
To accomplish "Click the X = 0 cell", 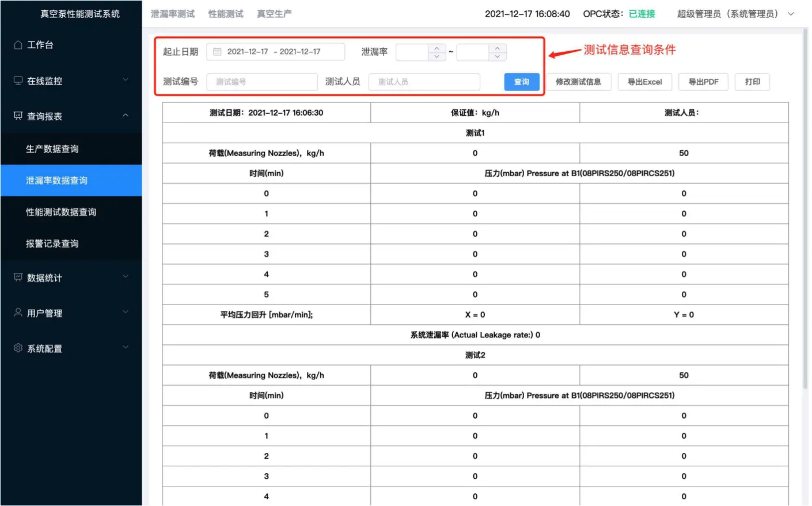I will tap(475, 315).
